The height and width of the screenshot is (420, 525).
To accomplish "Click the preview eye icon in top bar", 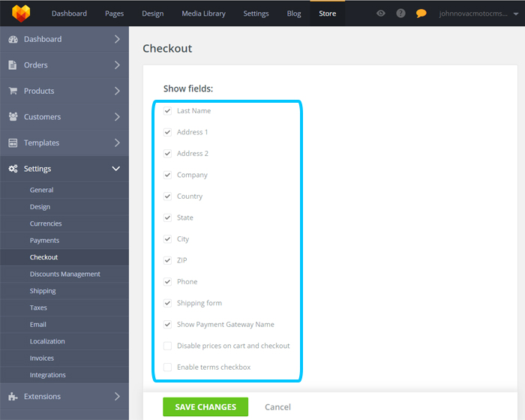I will click(x=381, y=13).
